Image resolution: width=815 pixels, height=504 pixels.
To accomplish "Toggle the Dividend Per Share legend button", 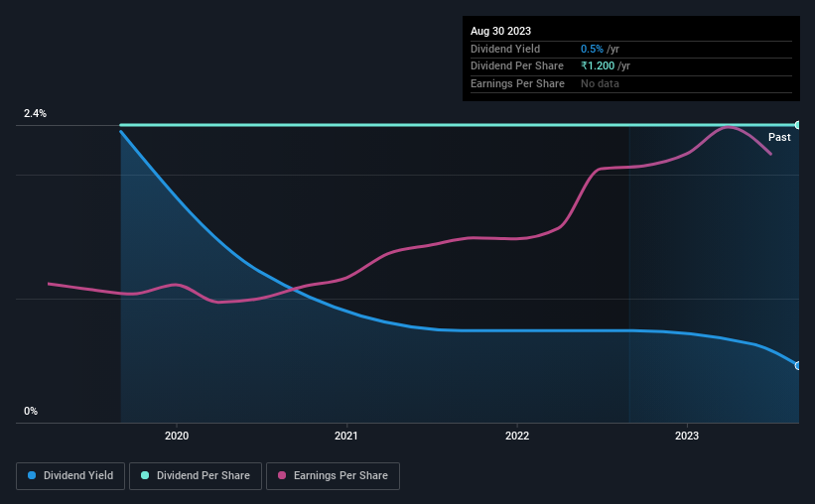I will pos(196,476).
